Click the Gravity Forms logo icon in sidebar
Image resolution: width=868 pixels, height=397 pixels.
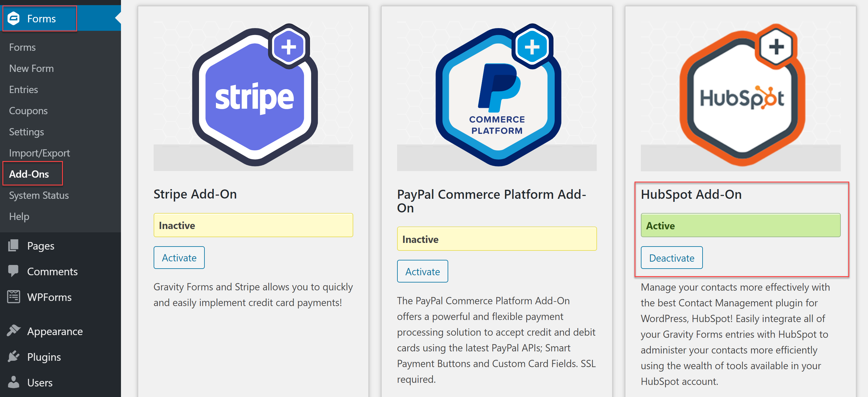(x=14, y=18)
